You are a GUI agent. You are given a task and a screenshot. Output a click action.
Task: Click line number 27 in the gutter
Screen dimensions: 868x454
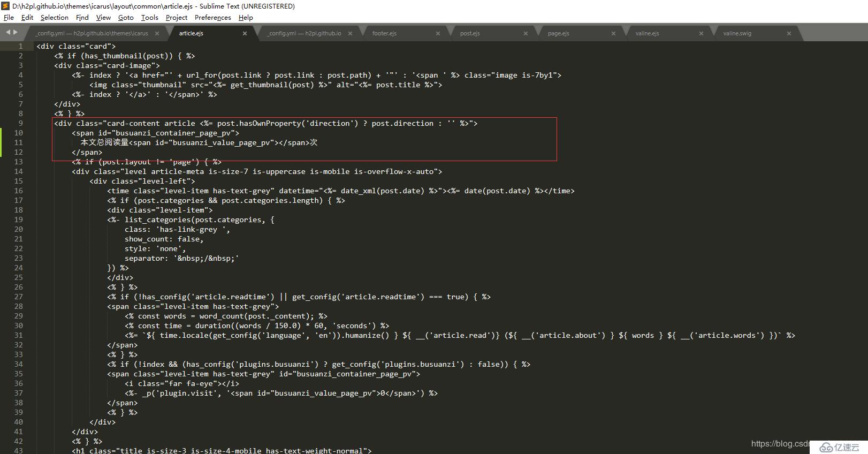18,297
